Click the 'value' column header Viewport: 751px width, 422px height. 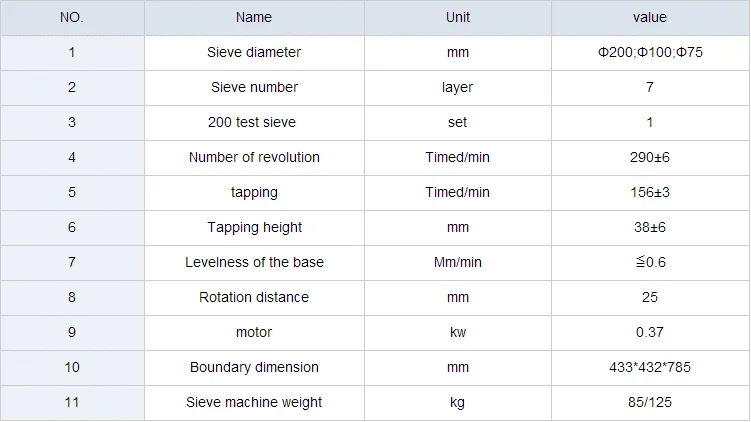[649, 17]
